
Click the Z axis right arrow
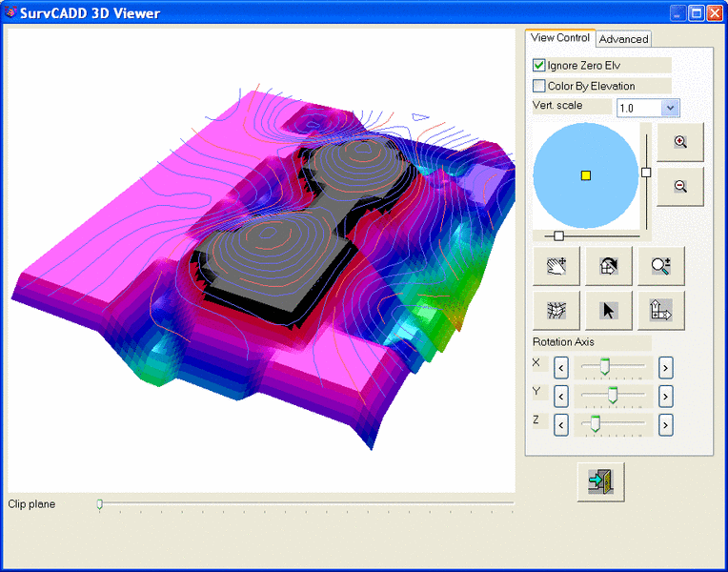click(x=666, y=425)
